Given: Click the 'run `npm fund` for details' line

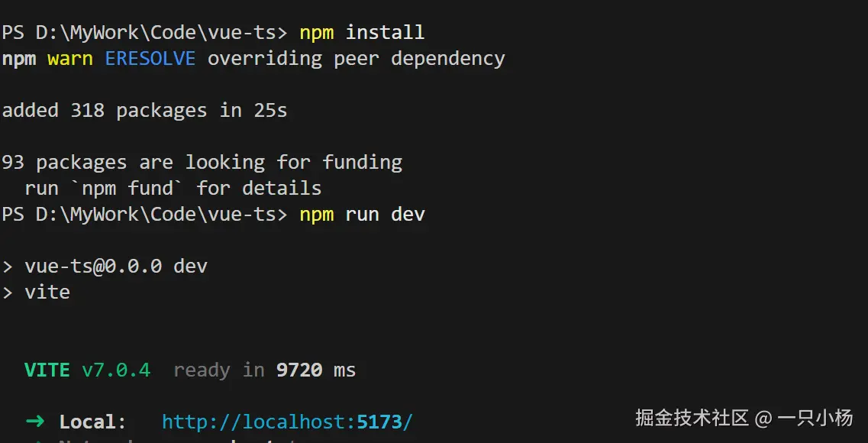Looking at the screenshot, I should (173, 188).
